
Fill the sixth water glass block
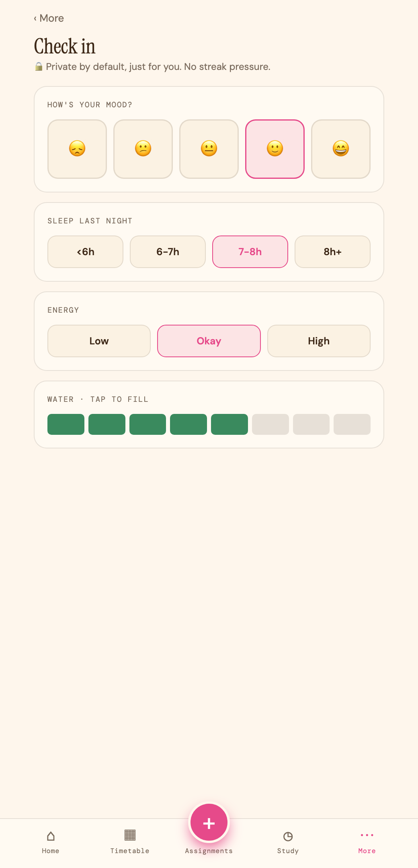point(270,424)
